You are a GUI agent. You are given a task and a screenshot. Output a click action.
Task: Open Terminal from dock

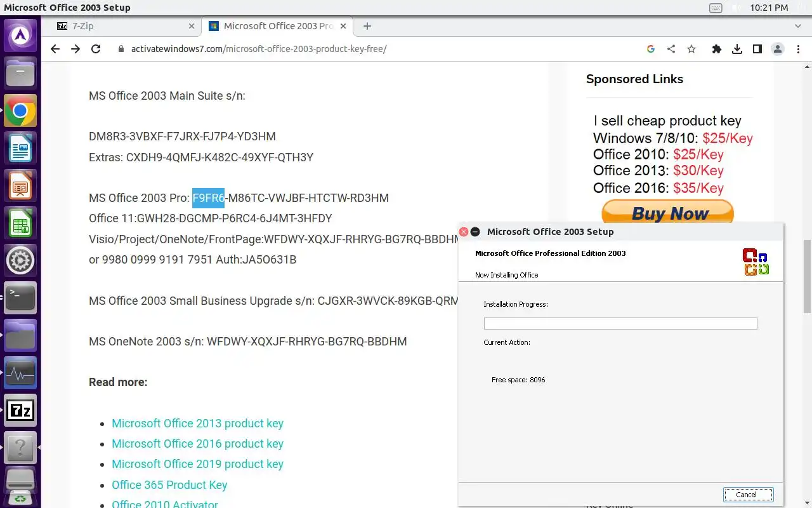pyautogui.click(x=20, y=298)
